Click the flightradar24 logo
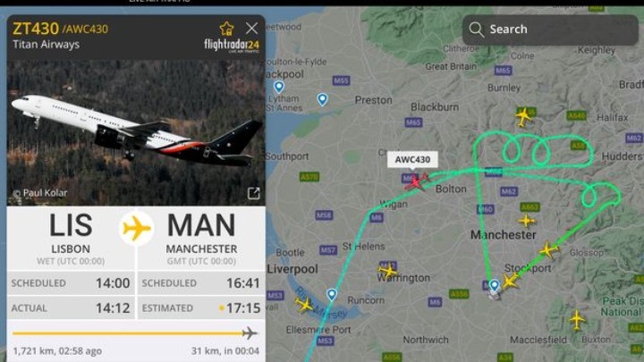Viewport: 644px width, 362px height. pyautogui.click(x=232, y=46)
